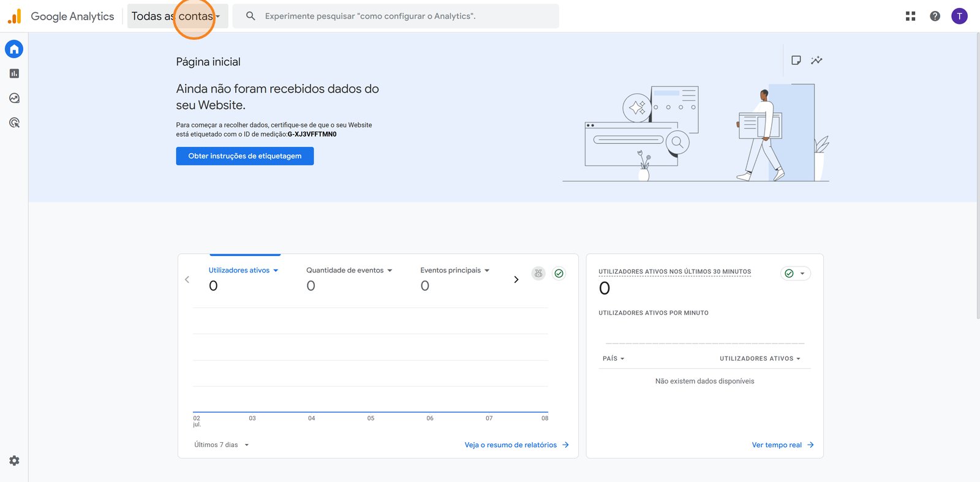Image resolution: width=980 pixels, height=482 pixels.
Task: Expand the Todas as contas account selector
Action: click(177, 16)
